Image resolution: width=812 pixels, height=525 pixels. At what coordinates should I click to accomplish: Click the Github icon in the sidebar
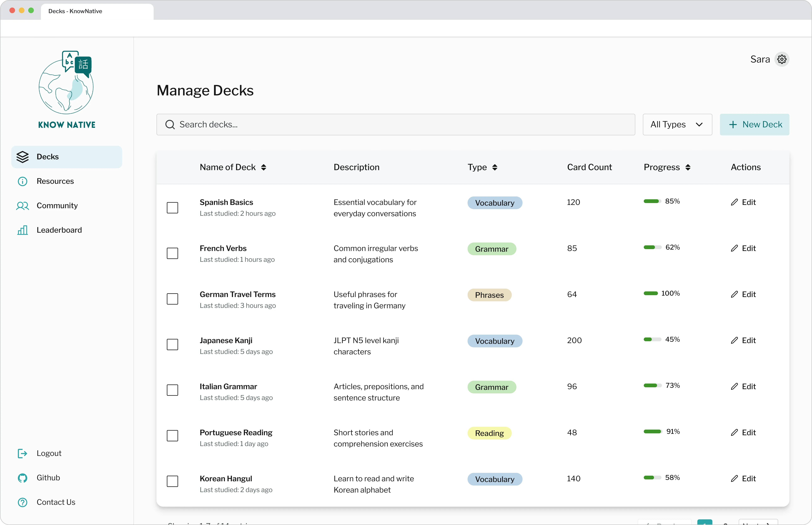pos(23,478)
